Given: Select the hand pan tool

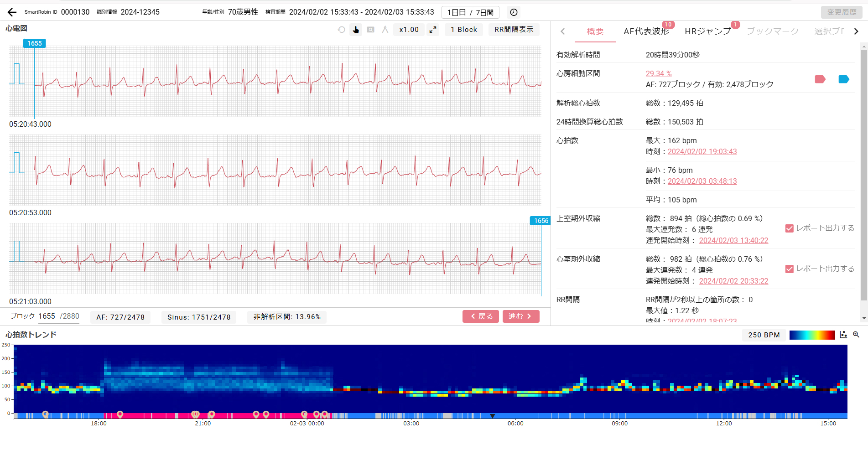Looking at the screenshot, I should pyautogui.click(x=356, y=30).
